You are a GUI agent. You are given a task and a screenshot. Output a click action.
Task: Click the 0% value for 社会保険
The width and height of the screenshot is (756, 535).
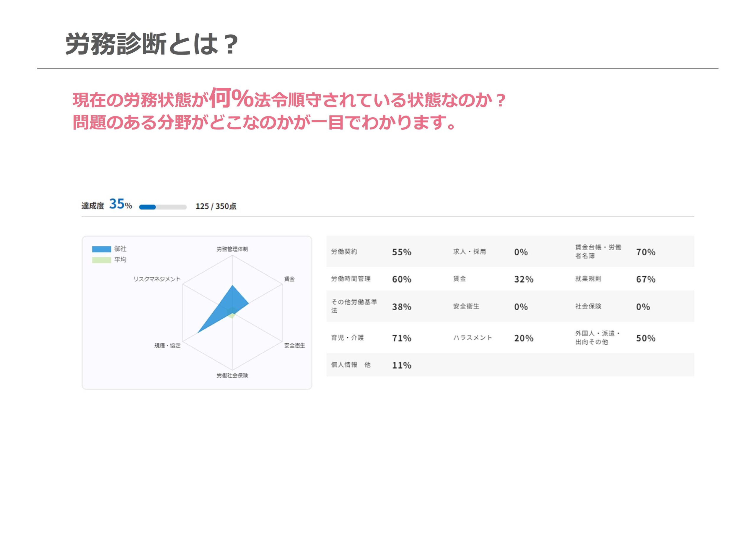pyautogui.click(x=643, y=307)
